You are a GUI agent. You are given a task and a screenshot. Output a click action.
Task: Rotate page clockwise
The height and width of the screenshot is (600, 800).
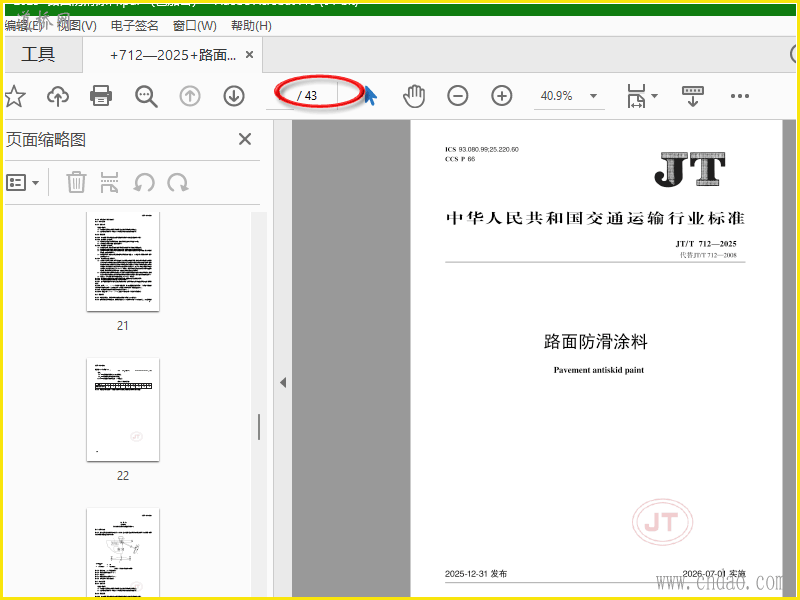(x=178, y=182)
